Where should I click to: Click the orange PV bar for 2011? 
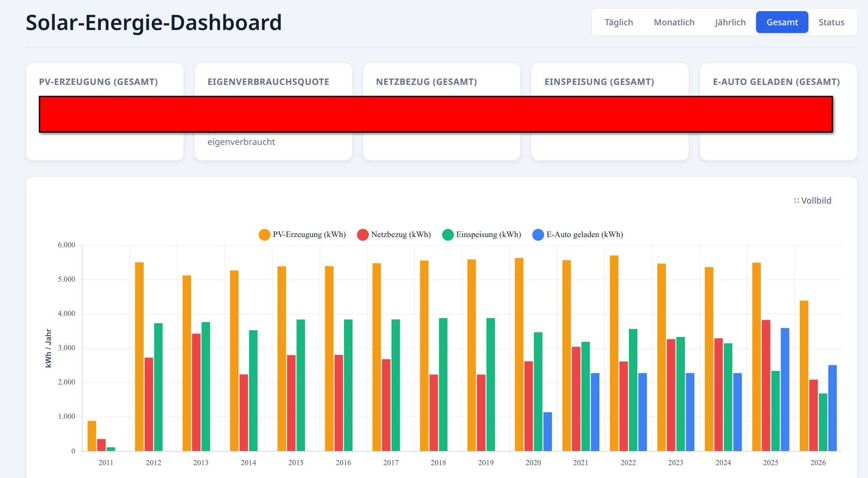[92, 436]
